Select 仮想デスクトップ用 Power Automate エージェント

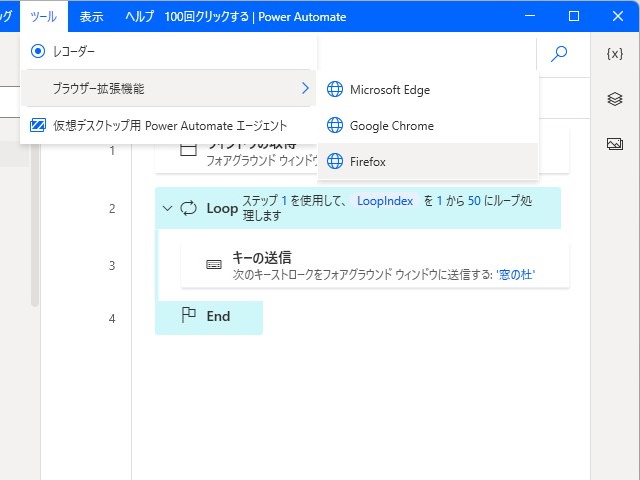[168, 125]
